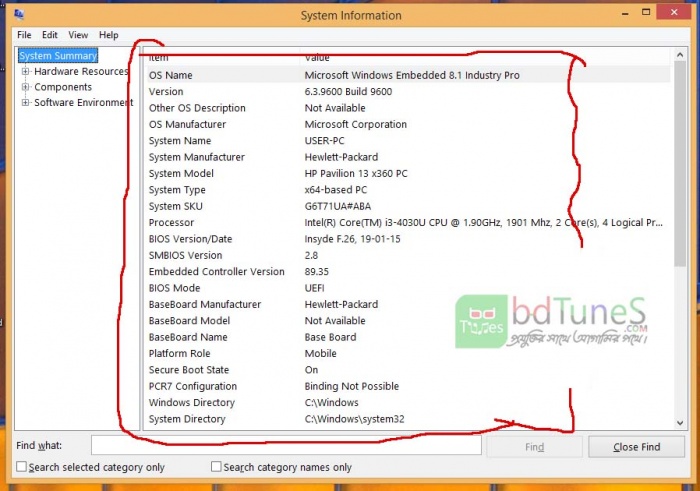Click the System Information title bar icon
The image size is (700, 491).
pyautogui.click(x=19, y=15)
